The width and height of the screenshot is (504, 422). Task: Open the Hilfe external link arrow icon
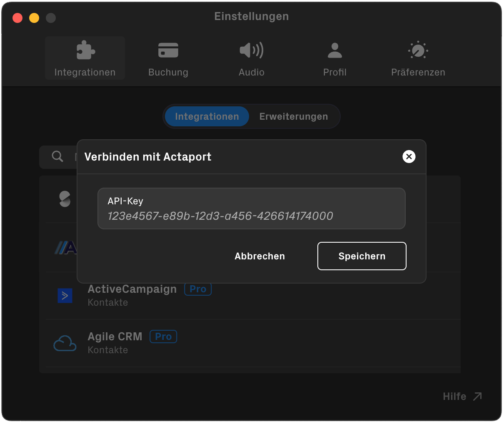coord(477,396)
